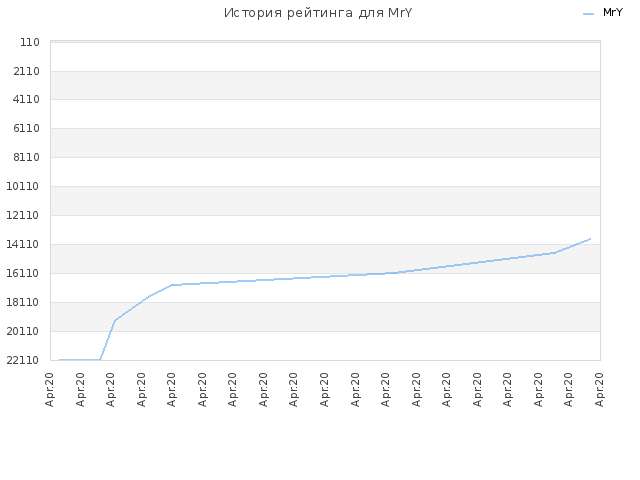Click the 4110 y-axis label

tap(27, 100)
